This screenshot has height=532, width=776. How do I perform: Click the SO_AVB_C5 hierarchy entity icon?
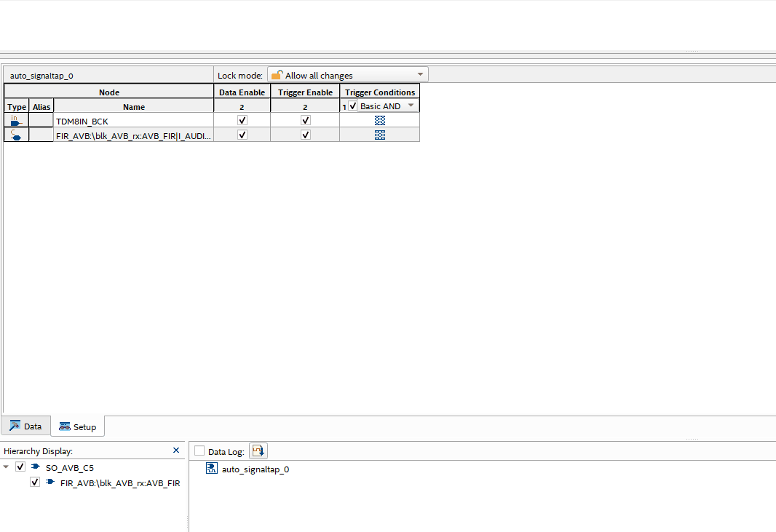35,467
